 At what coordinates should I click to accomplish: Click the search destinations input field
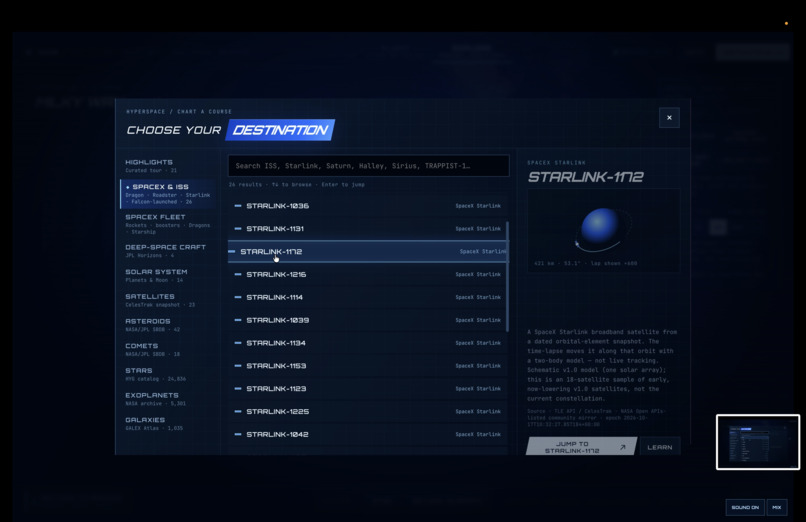pyautogui.click(x=369, y=166)
